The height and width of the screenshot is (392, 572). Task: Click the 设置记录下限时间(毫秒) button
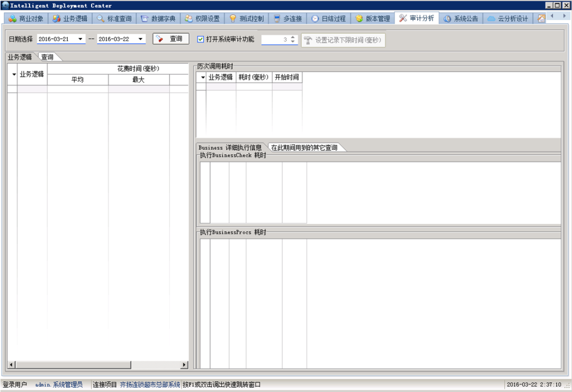coord(343,40)
